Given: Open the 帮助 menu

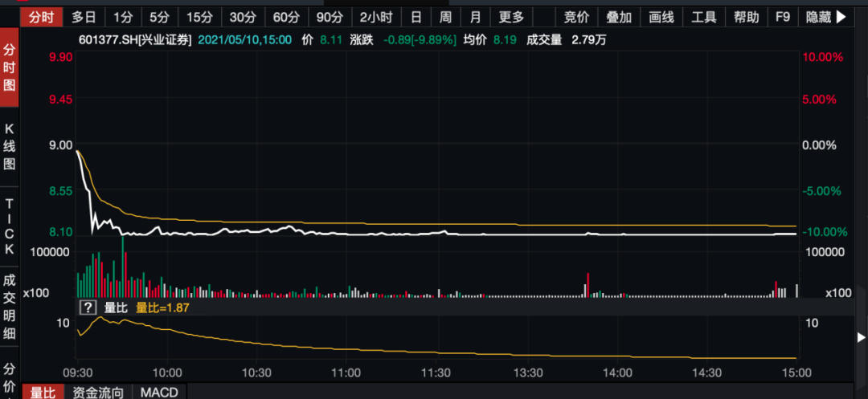Looking at the screenshot, I should point(746,17).
